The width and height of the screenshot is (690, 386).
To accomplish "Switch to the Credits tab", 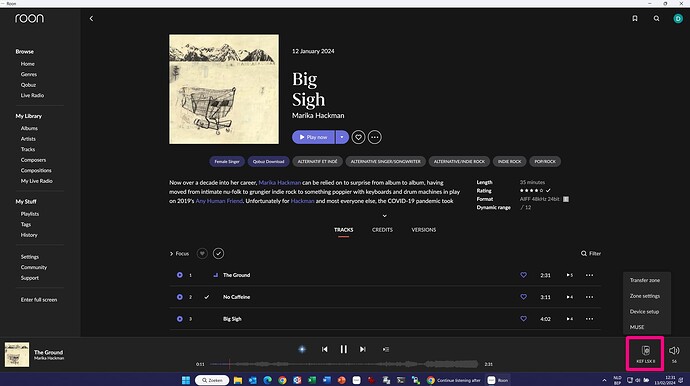I will click(382, 230).
